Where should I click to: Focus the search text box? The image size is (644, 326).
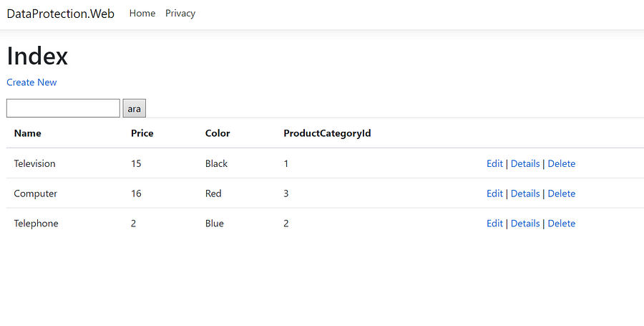[x=63, y=108]
